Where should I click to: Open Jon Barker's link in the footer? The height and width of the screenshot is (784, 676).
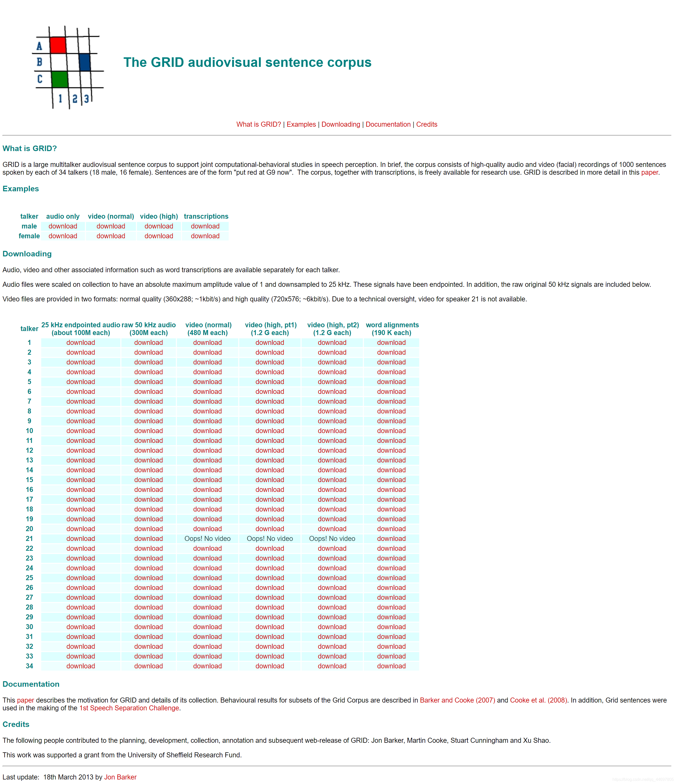pyautogui.click(x=120, y=777)
